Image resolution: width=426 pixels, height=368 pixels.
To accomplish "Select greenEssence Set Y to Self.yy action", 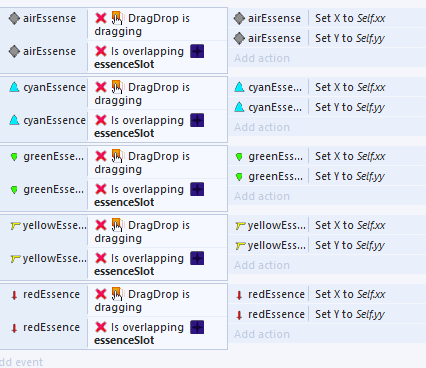I will (x=327, y=177).
